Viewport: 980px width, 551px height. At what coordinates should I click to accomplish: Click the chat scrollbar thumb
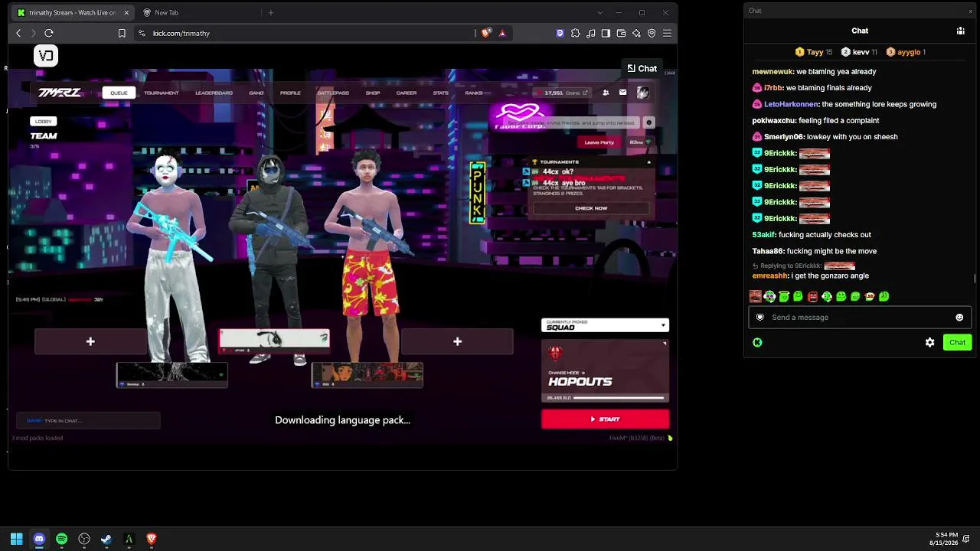975,279
